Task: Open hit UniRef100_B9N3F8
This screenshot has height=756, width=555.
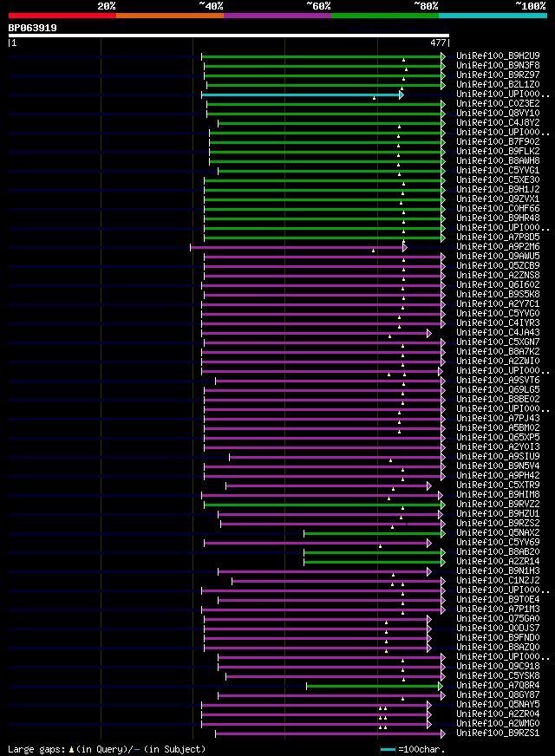Action: click(498, 66)
